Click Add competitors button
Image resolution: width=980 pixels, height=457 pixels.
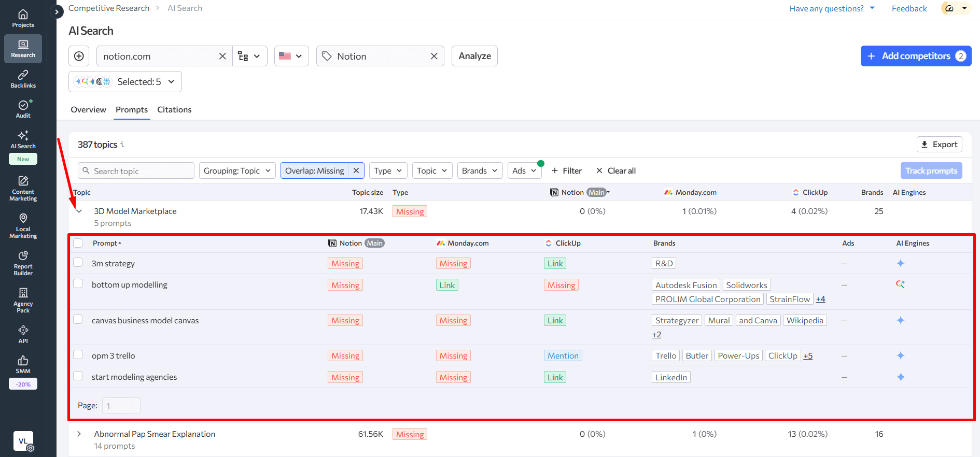click(916, 56)
